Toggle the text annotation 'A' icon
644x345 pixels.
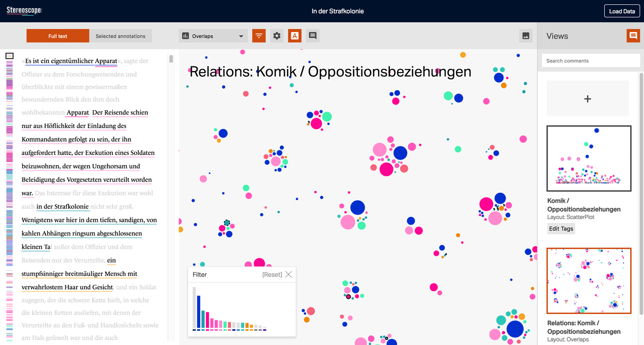coord(295,36)
